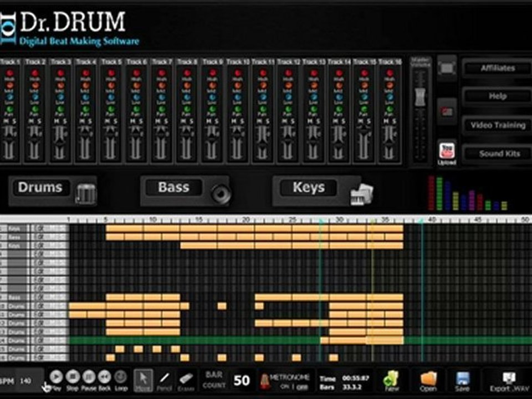532x399 pixels.
Task: Click the Track 7 label
Action: (162, 62)
